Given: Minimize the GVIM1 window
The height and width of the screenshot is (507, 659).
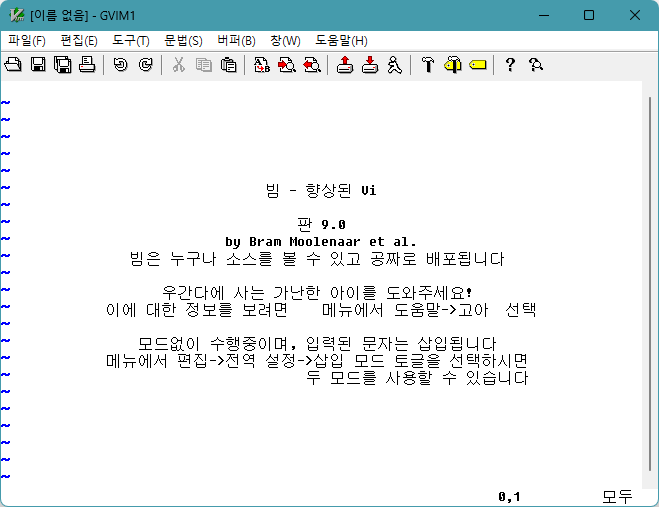Looking at the screenshot, I should click(544, 16).
